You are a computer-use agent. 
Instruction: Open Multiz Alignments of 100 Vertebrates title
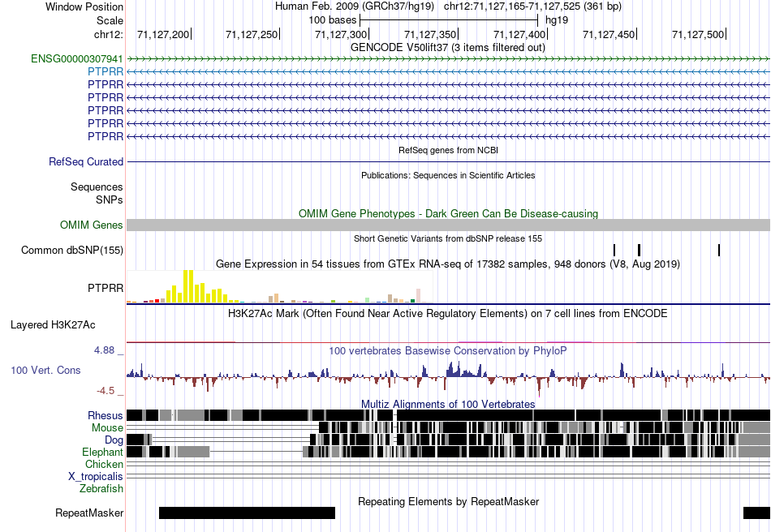pos(448,405)
